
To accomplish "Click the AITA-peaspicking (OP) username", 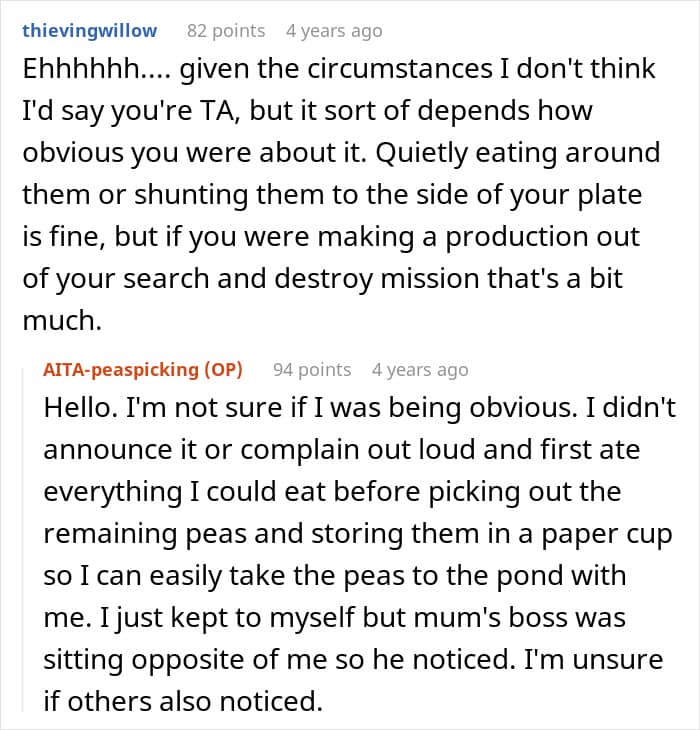I will tap(143, 370).
